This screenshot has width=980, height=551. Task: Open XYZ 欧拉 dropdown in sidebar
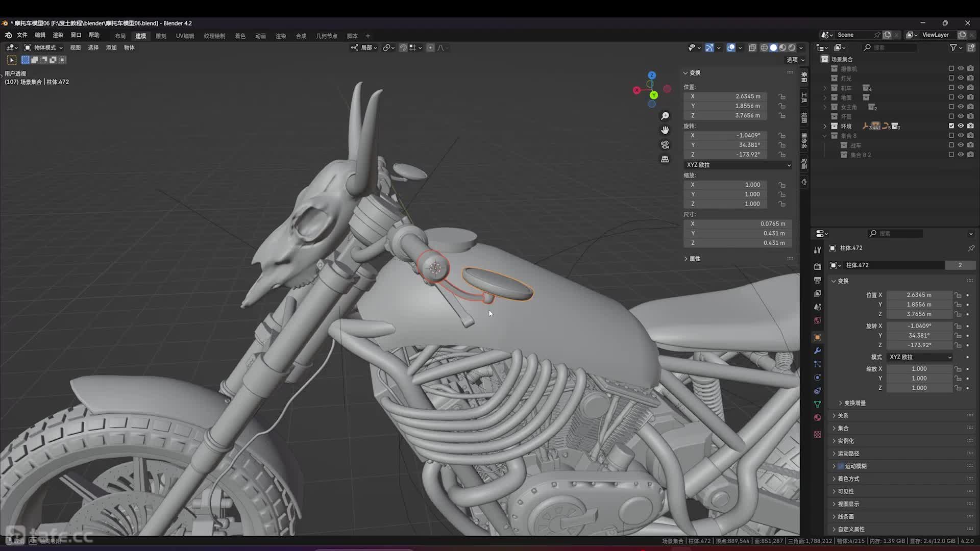[738, 165]
